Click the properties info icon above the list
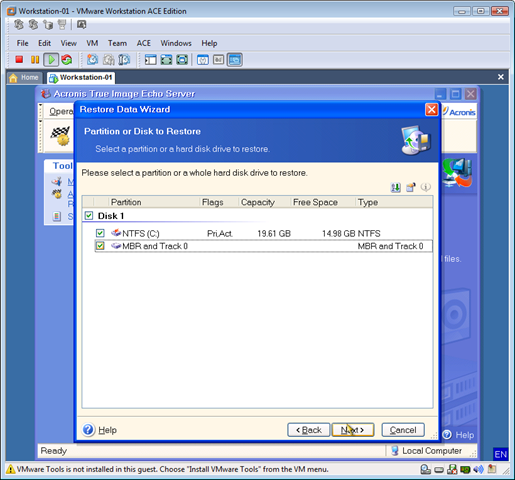The width and height of the screenshot is (515, 480). [x=426, y=187]
